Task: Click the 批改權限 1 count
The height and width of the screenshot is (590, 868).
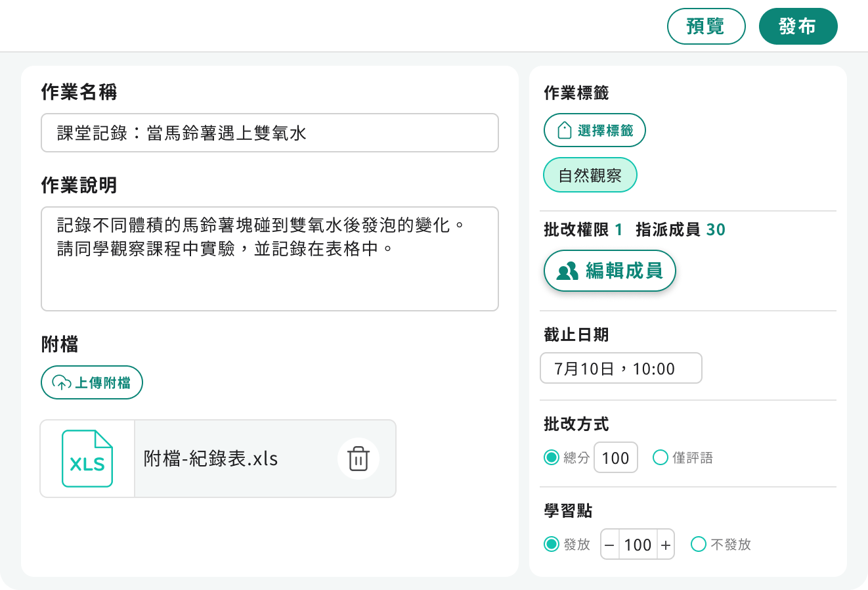Action: coord(583,229)
